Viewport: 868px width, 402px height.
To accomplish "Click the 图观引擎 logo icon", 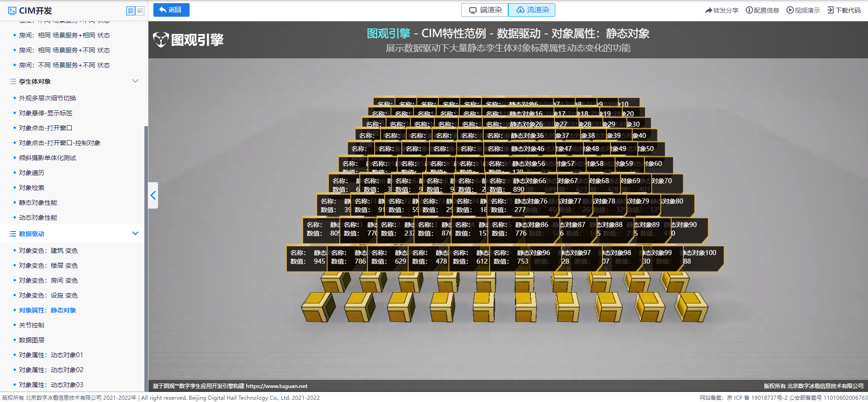I will click(x=161, y=40).
